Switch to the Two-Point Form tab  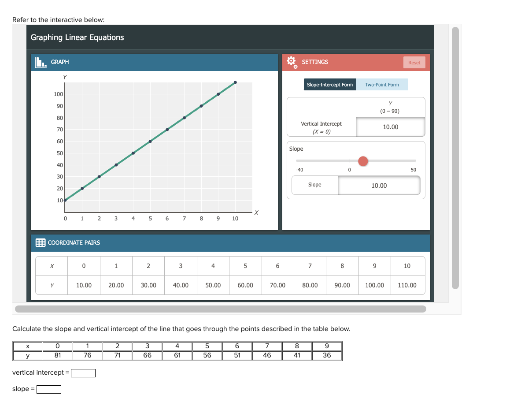(x=382, y=84)
